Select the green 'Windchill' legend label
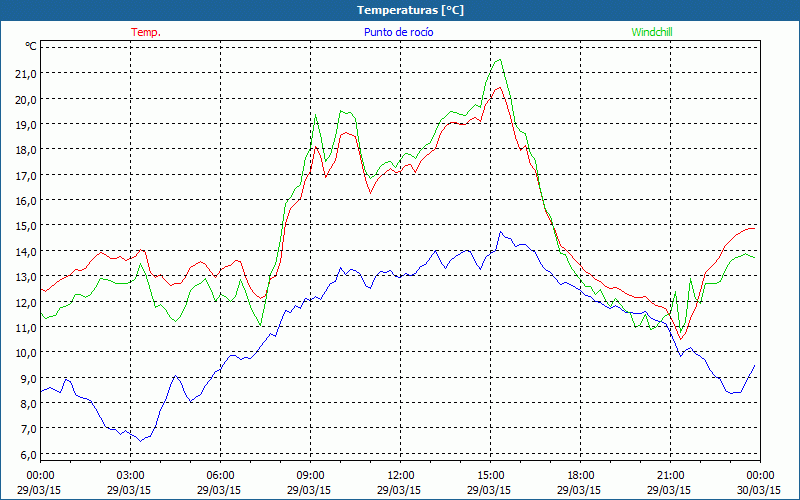Image resolution: width=800 pixels, height=500 pixels. pos(652,32)
